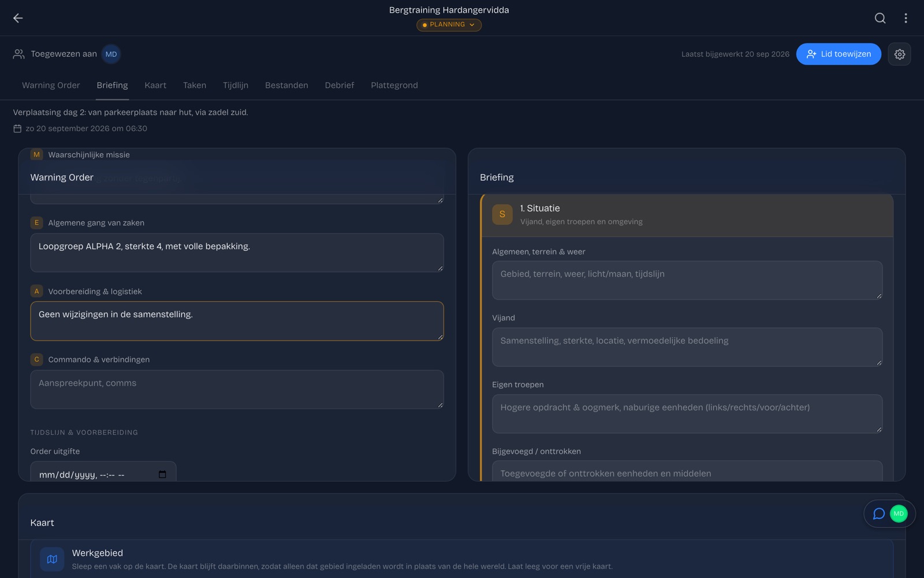
Task: Open calendar picker in Order uitgifte field
Action: click(162, 475)
